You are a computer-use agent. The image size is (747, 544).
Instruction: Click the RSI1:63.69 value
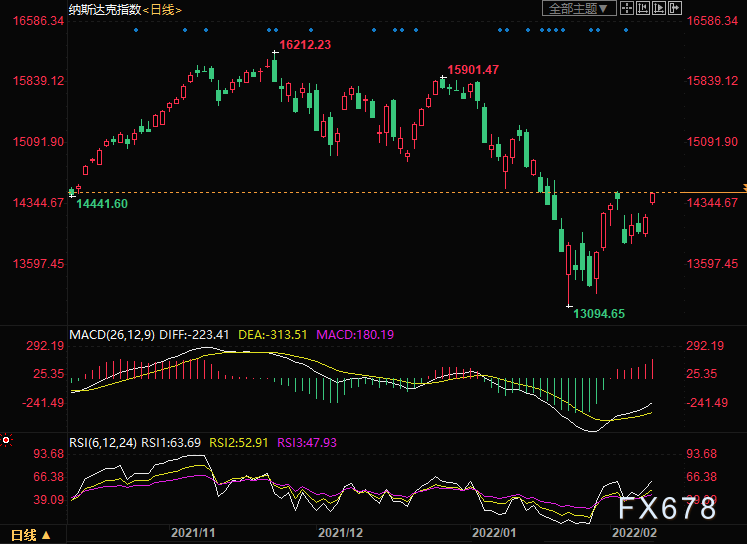pos(171,443)
